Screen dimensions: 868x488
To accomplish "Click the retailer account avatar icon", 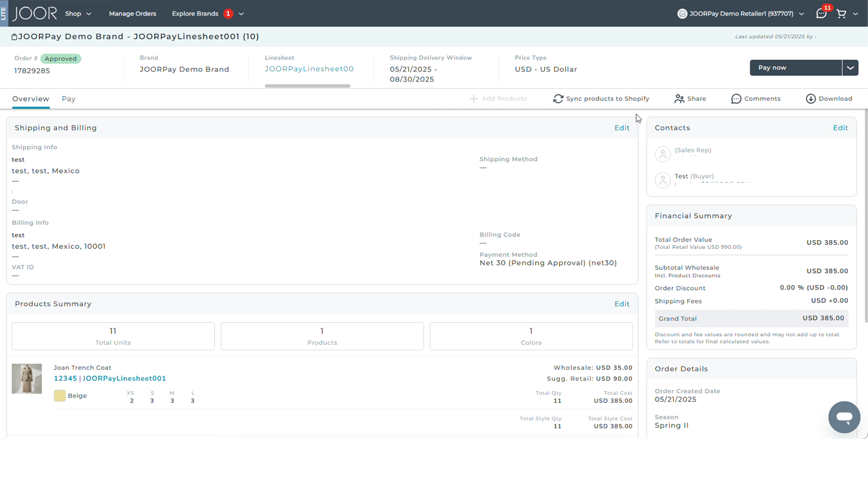I will (x=682, y=14).
